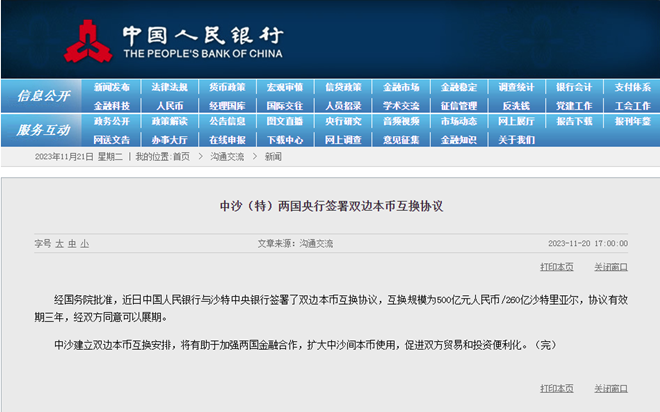Click the top 关闭窗口 close link
Image resolution: width=660 pixels, height=412 pixels.
pyautogui.click(x=611, y=267)
